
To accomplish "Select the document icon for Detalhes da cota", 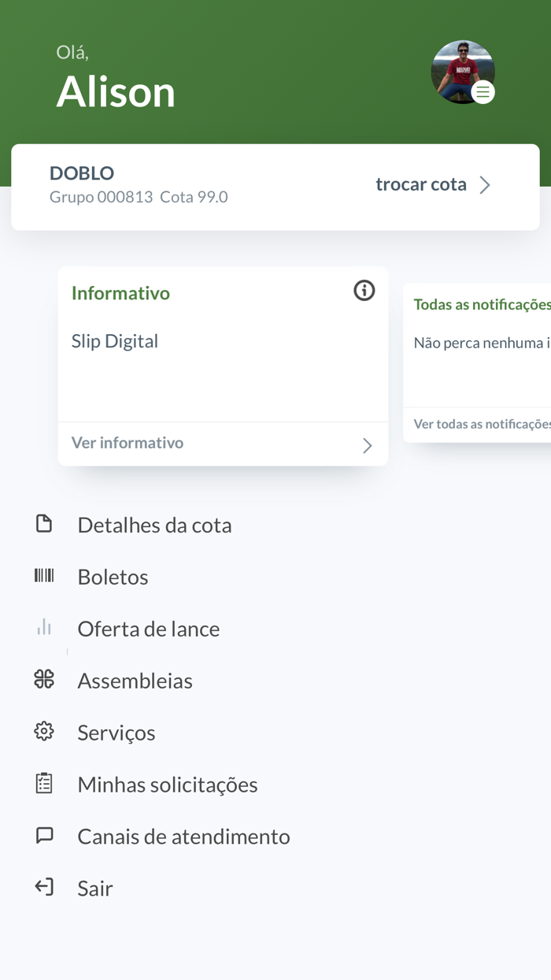I will click(x=45, y=523).
